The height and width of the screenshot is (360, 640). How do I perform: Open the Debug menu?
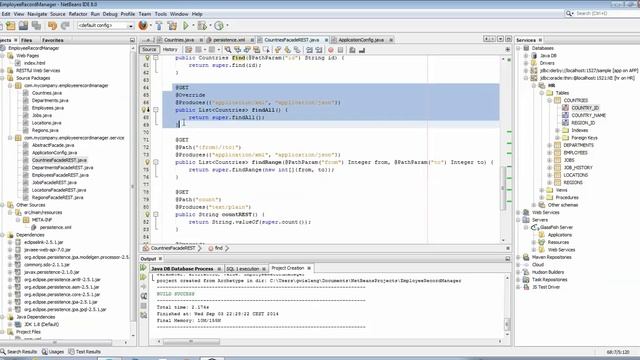point(110,14)
